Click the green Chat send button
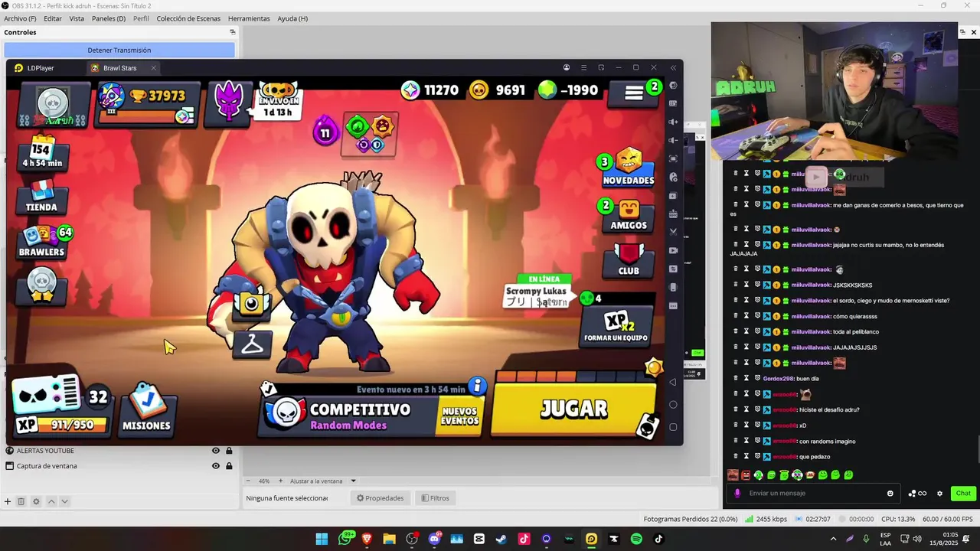This screenshot has width=980, height=551. pos(963,494)
